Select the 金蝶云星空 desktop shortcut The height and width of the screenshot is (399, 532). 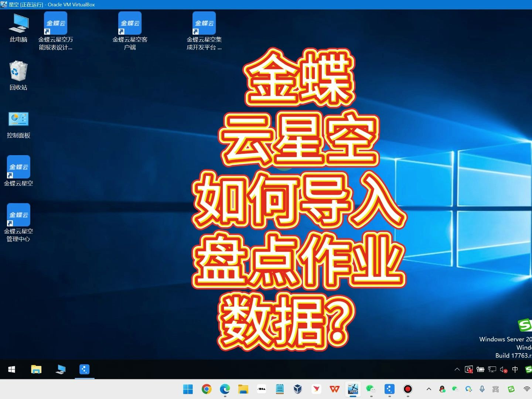pos(18,171)
